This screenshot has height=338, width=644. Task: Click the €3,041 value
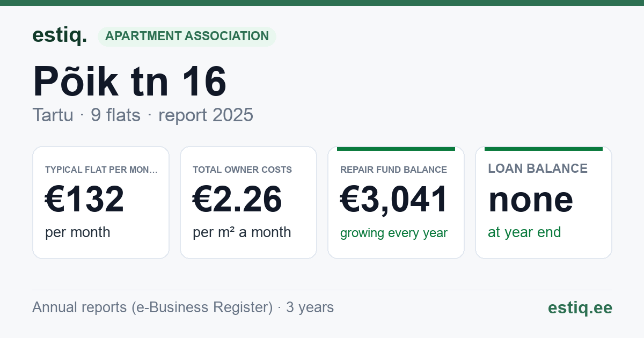(x=394, y=200)
